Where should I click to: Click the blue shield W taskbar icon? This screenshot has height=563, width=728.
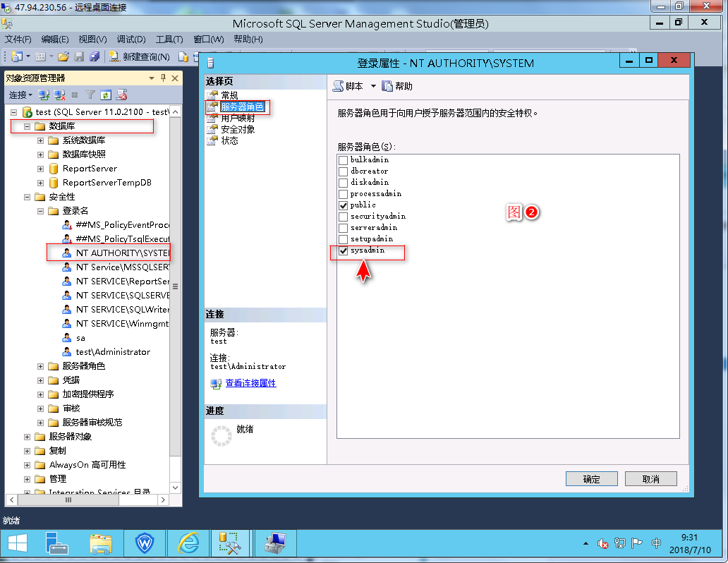click(145, 543)
